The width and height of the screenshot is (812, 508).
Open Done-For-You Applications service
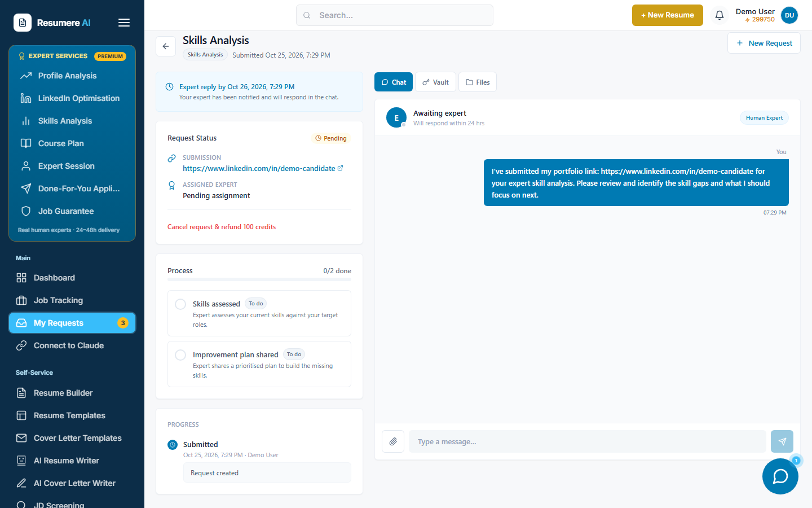coord(72,189)
